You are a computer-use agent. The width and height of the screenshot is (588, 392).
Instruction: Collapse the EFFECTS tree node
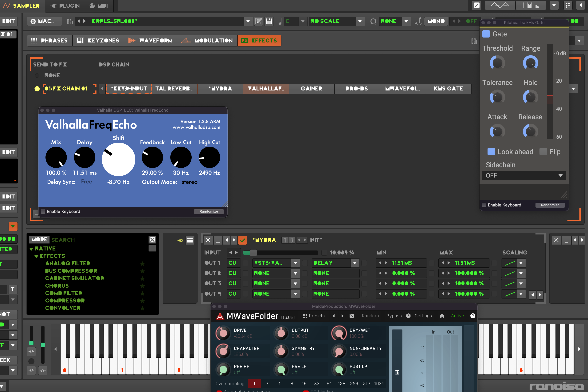(37, 257)
